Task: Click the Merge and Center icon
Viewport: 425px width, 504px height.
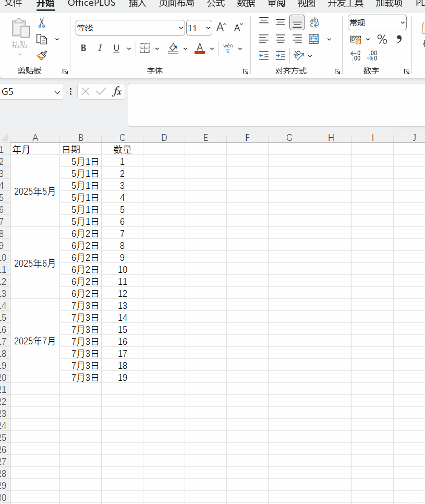Action: 313,39
